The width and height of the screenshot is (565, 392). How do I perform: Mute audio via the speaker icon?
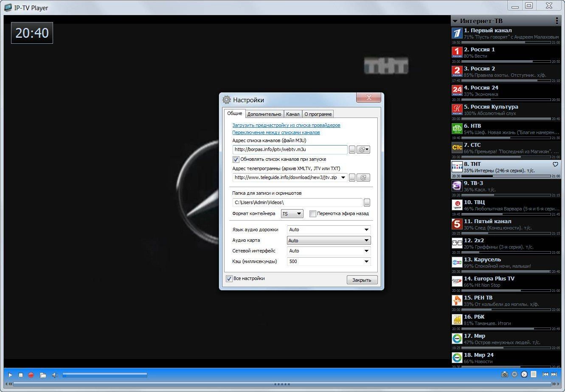pyautogui.click(x=55, y=375)
